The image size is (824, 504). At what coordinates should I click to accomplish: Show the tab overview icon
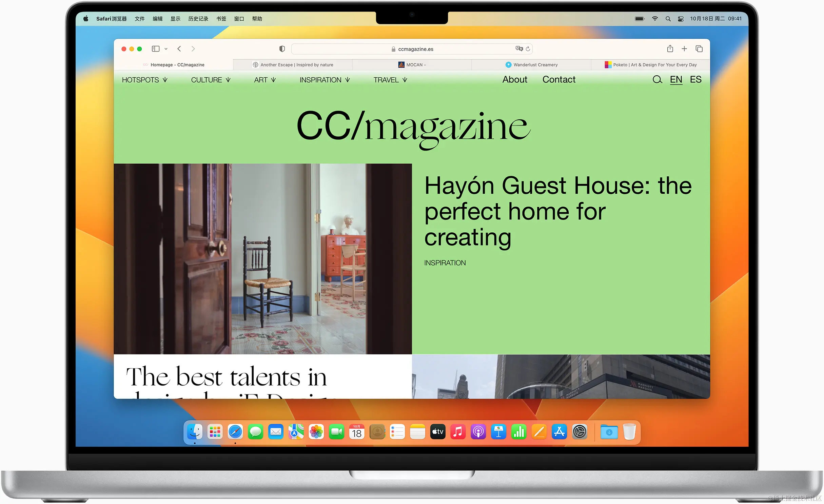[x=699, y=49]
